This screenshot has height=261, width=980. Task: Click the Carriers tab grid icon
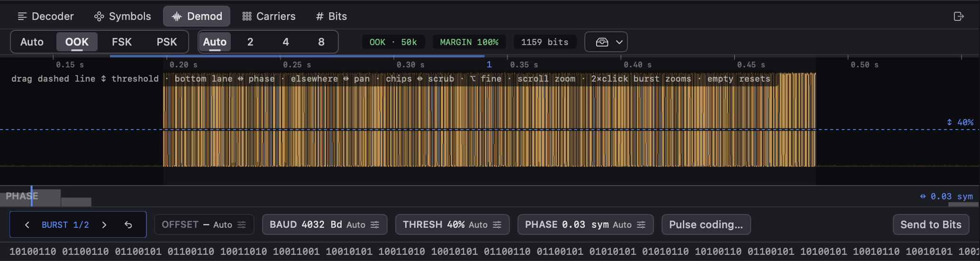click(x=247, y=17)
